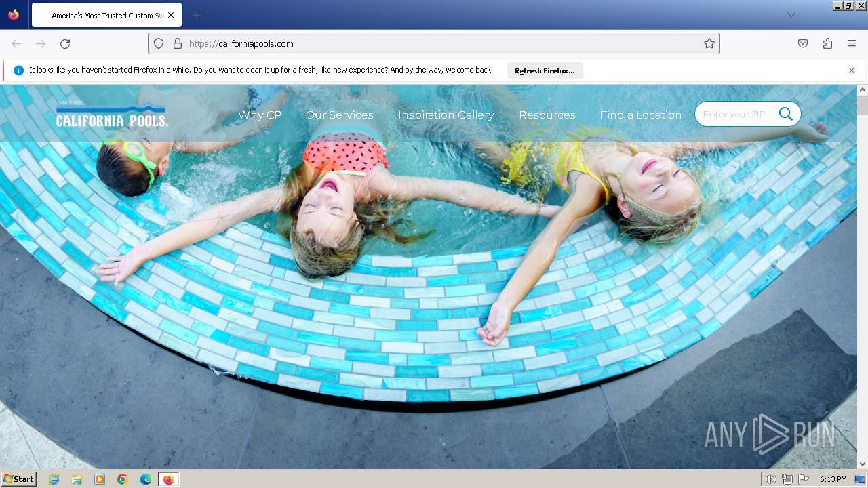868x488 pixels.
Task: Expand the list all tabs chevron
Action: 791,15
